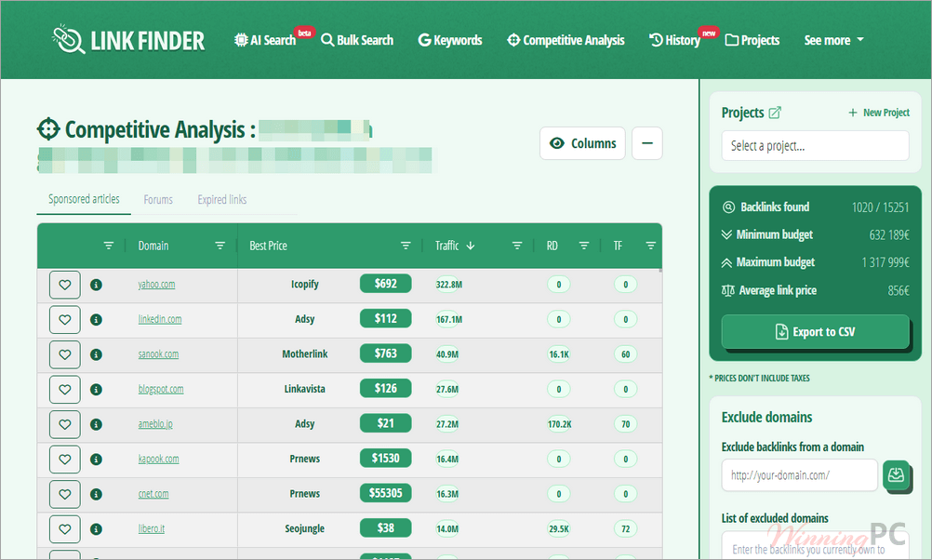Open the Select a project dropdown
Image resolution: width=932 pixels, height=560 pixels.
(815, 146)
